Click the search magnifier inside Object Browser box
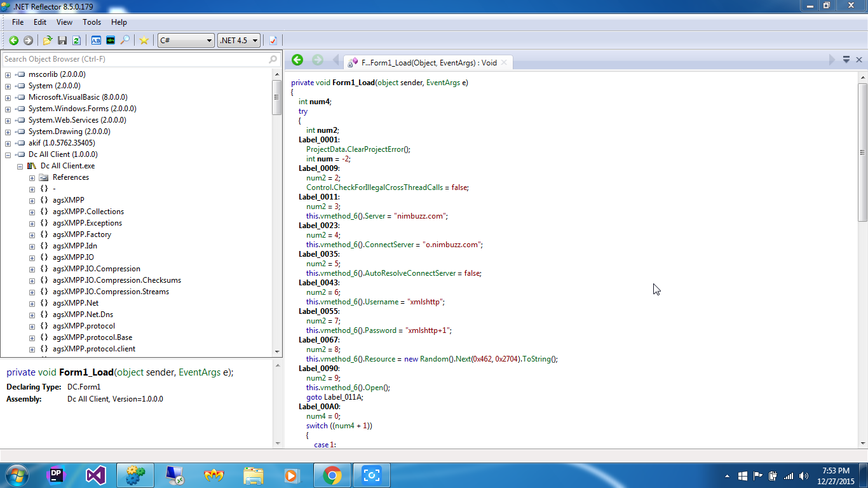This screenshot has height=488, width=868. coord(273,59)
